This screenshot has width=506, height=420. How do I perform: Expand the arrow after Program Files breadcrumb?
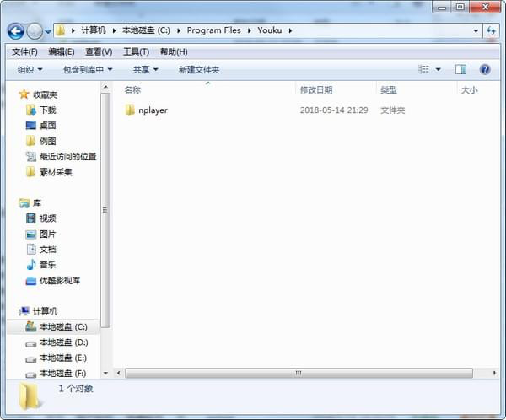coord(249,30)
